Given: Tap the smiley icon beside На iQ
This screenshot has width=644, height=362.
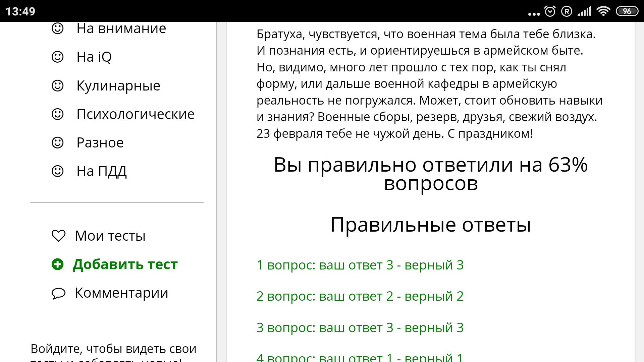Looking at the screenshot, I should (57, 57).
